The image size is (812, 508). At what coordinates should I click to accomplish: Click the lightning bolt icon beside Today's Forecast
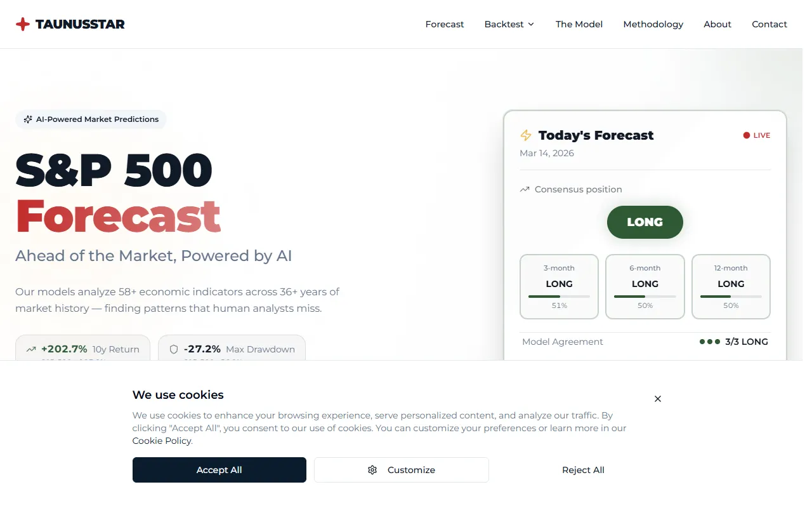(x=526, y=135)
